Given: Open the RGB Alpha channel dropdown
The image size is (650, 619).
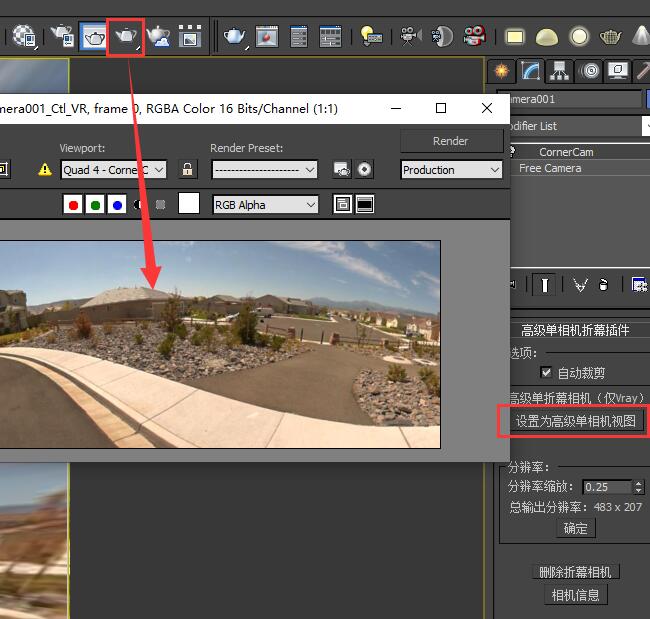Looking at the screenshot, I should tap(265, 205).
